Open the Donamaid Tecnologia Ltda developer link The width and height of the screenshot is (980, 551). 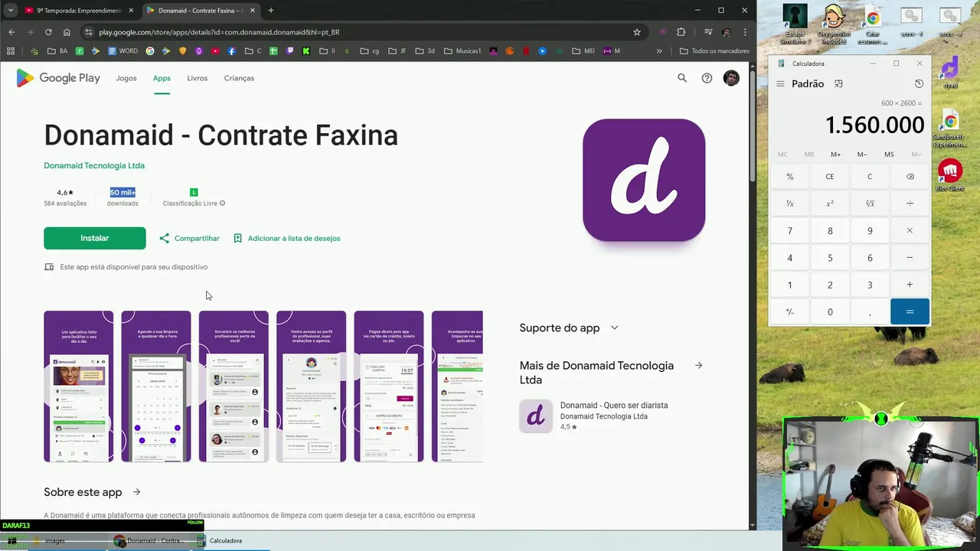94,165
